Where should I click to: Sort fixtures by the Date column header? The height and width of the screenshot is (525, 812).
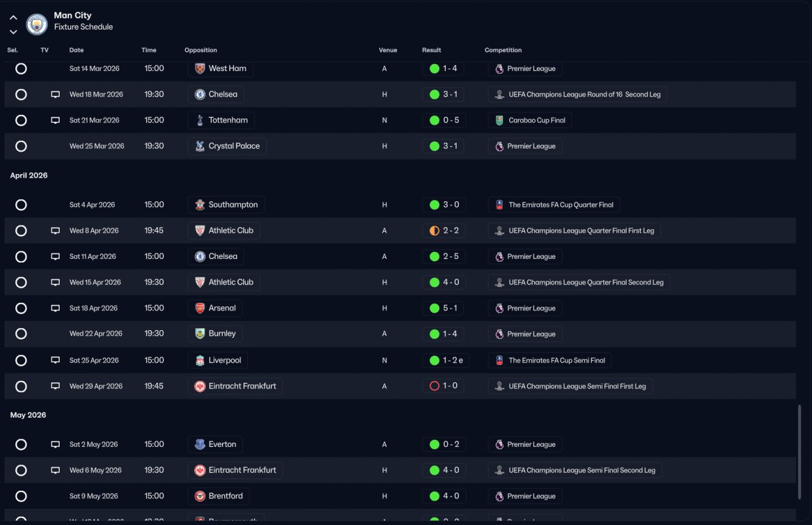76,50
